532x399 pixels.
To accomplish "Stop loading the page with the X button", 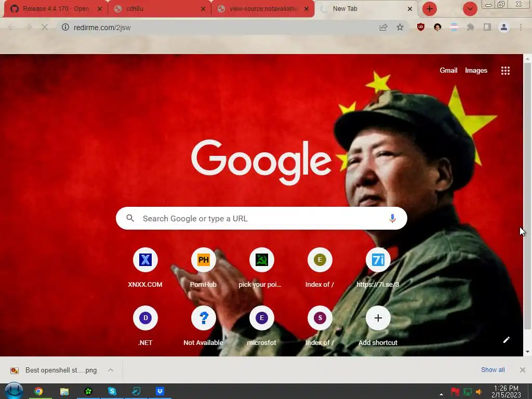I will pyautogui.click(x=45, y=27).
